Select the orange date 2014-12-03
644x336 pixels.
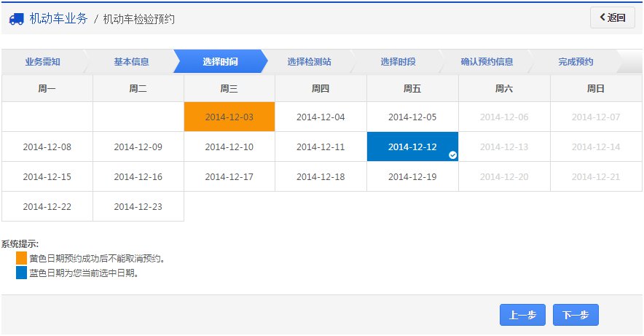229,117
